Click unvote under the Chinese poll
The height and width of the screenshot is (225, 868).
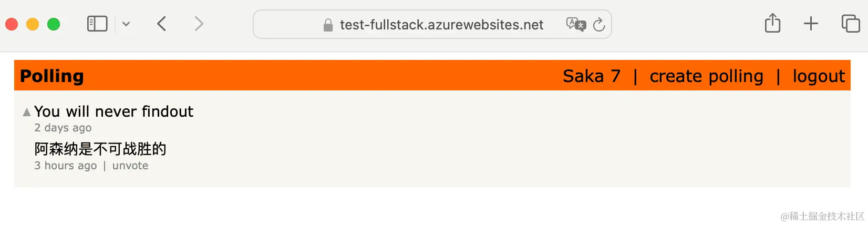pos(130,166)
